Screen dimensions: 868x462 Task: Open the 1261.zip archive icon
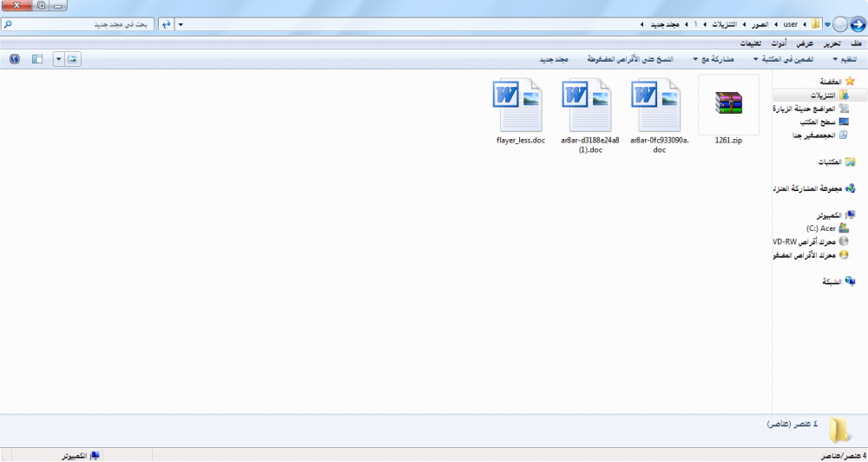(728, 104)
